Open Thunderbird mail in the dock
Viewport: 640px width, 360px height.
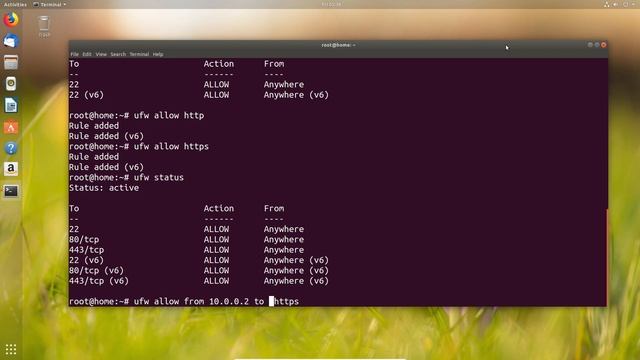[x=11, y=41]
